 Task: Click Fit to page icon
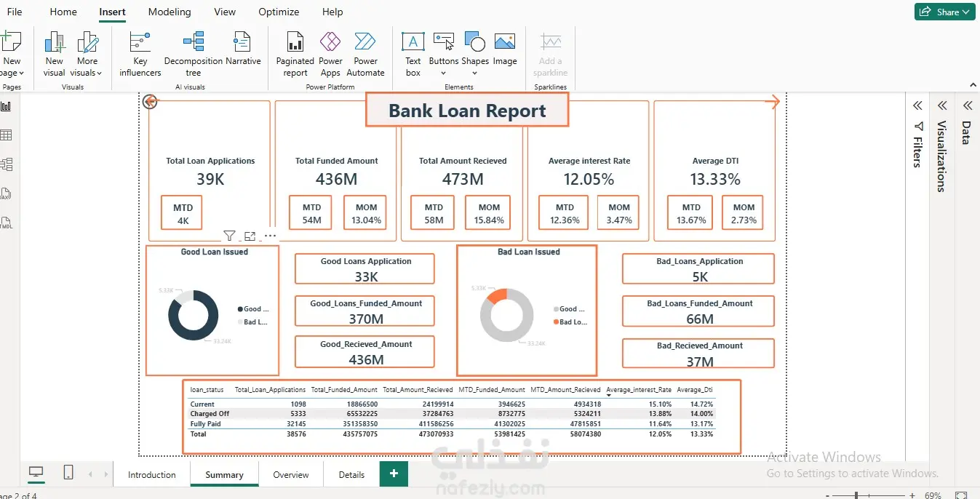[x=960, y=495]
